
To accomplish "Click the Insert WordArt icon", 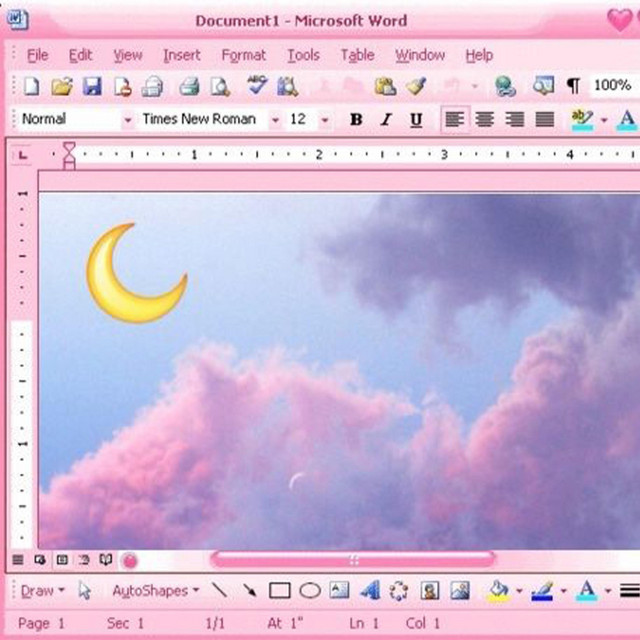I will click(x=370, y=590).
